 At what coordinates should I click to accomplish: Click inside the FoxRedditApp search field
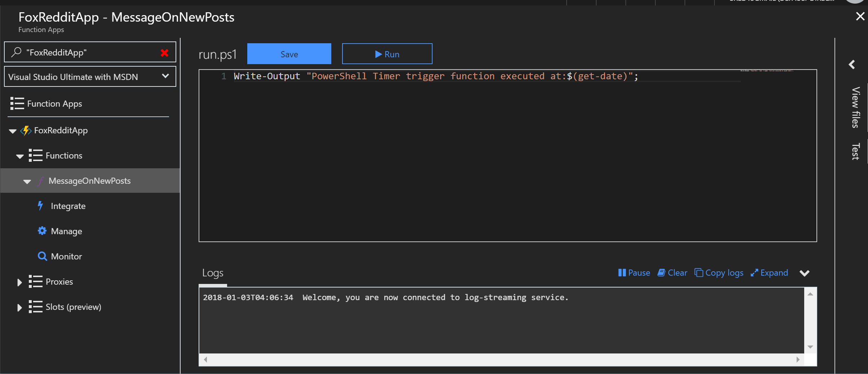tap(90, 53)
